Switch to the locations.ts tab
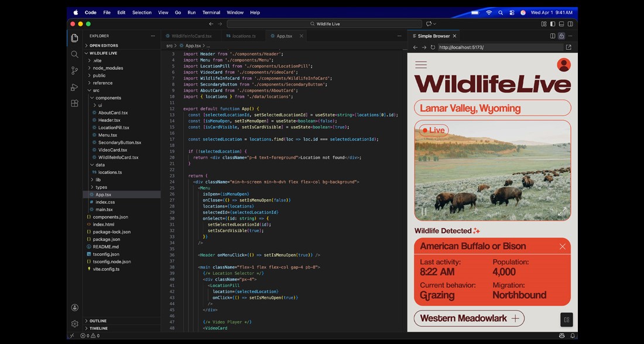644x344 pixels. click(244, 36)
